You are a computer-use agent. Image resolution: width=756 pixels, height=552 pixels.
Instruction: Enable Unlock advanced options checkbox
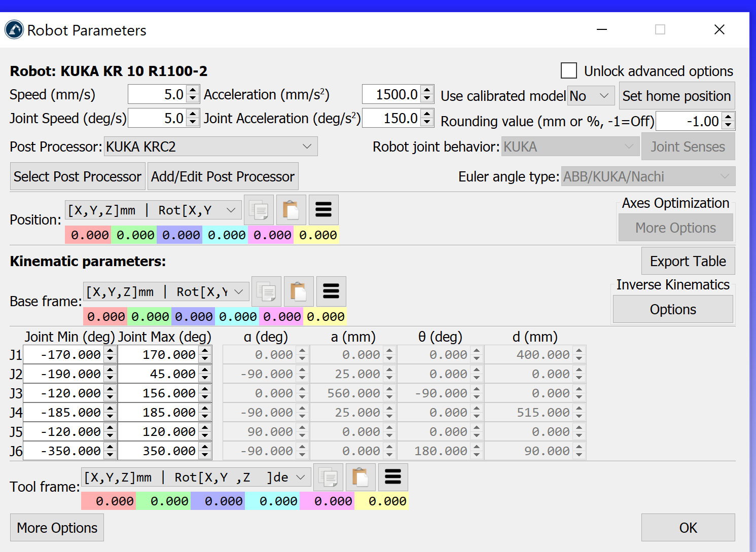coord(569,70)
